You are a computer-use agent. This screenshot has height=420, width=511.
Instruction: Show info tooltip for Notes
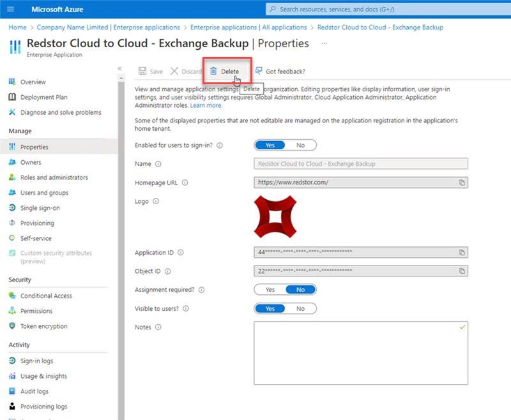tap(158, 327)
